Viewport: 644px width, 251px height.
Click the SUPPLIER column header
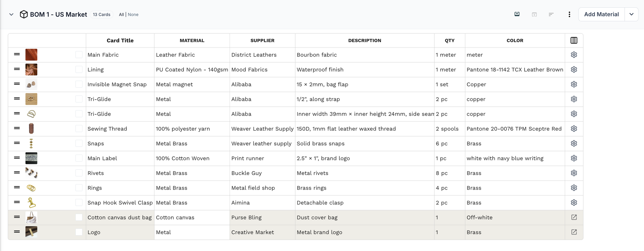tap(262, 40)
